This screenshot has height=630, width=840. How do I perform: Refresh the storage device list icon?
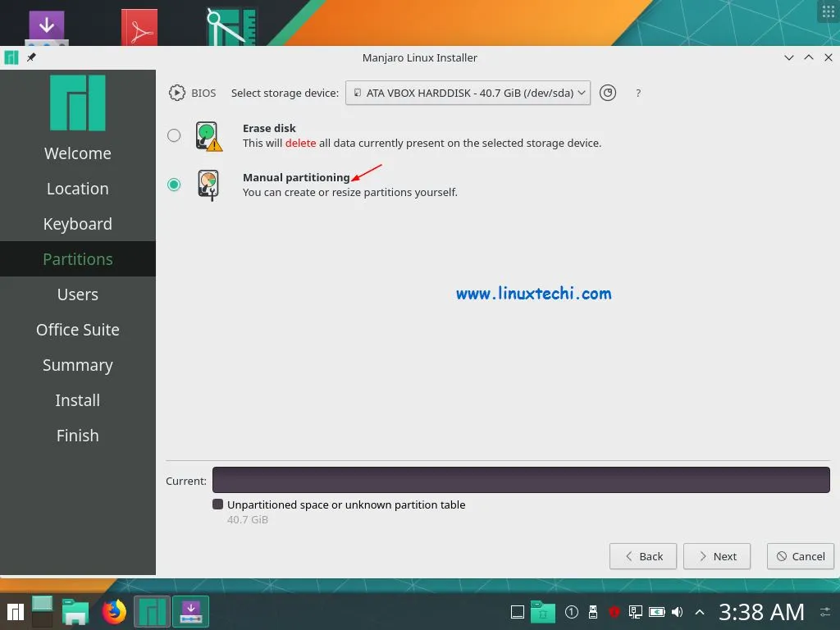608,93
